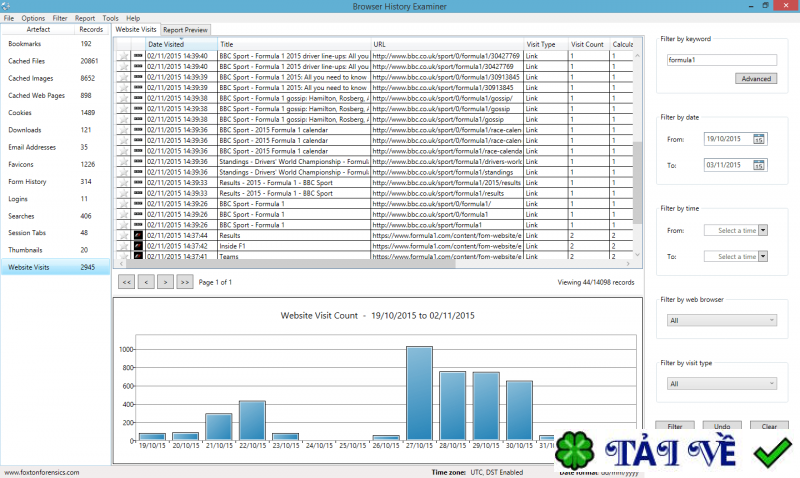800x478 pixels.
Task: Toggle star bookmark on the 14:37:44 Results row
Action: (x=123, y=235)
